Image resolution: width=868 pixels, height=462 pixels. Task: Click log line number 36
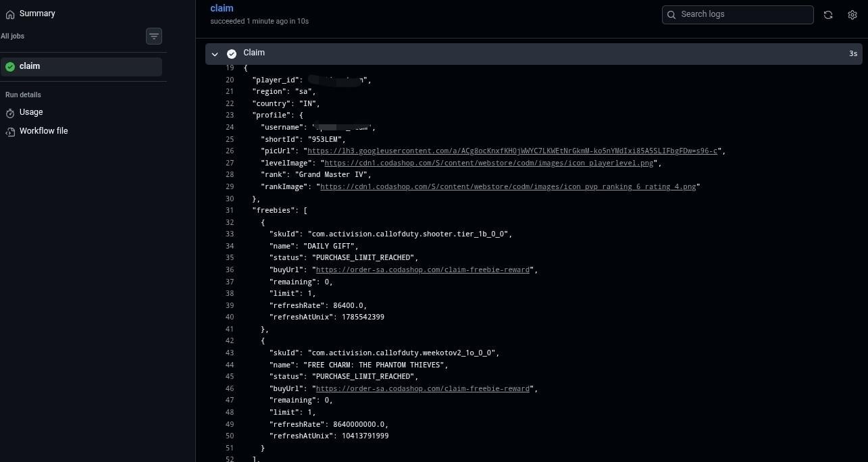[x=230, y=269]
